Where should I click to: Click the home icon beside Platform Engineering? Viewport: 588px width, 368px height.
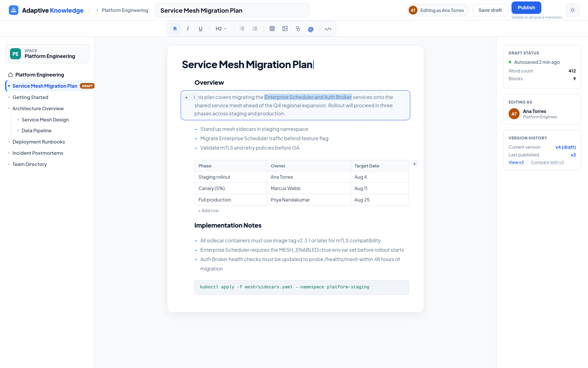10,75
